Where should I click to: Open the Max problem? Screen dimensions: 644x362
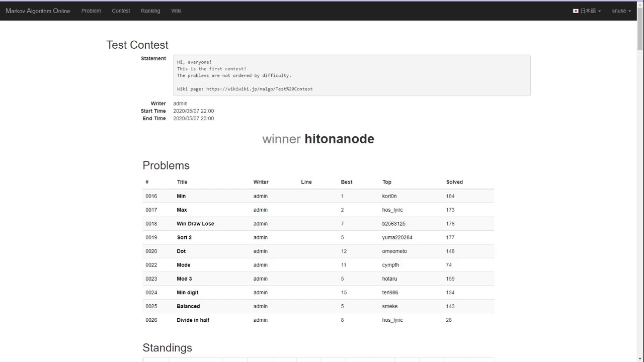pos(182,210)
